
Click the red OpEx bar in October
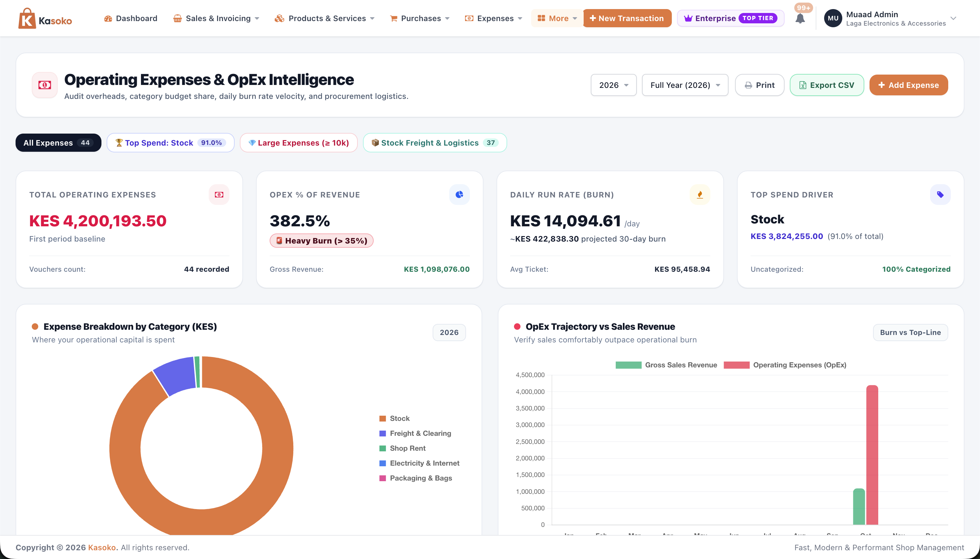click(x=872, y=455)
